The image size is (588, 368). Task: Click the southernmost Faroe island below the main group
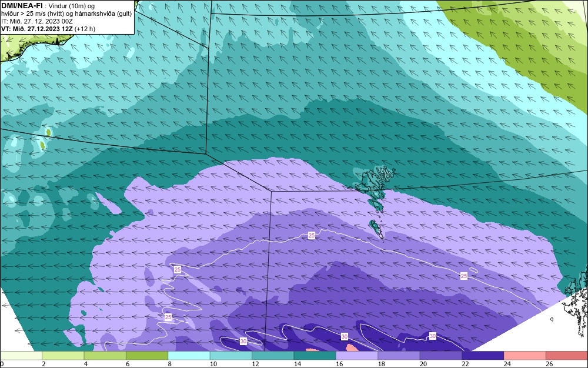pyautogui.click(x=377, y=229)
